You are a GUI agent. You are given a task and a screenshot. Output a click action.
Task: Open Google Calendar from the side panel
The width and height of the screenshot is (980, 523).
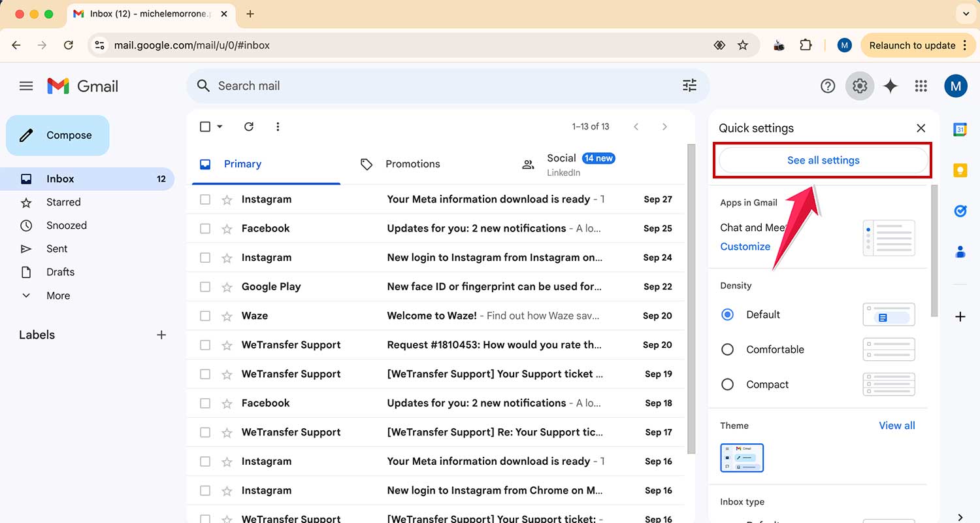click(x=960, y=129)
